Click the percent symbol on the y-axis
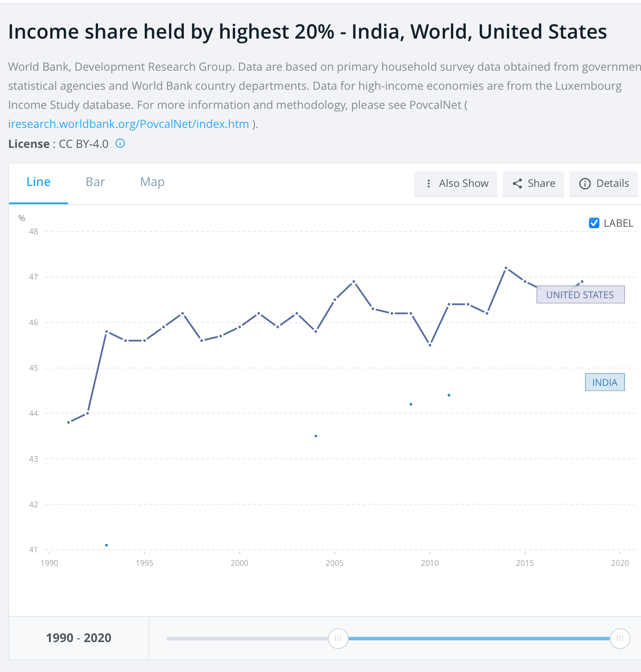This screenshot has height=672, width=641. pyautogui.click(x=22, y=218)
